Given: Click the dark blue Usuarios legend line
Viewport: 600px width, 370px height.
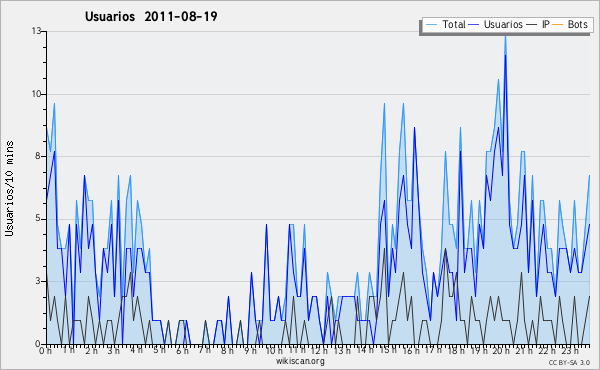Looking at the screenshot, I should (474, 25).
